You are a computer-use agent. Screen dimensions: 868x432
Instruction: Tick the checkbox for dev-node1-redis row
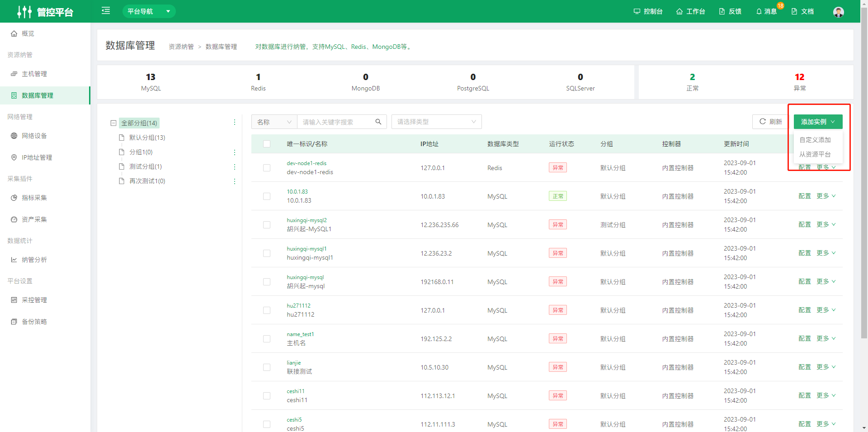coord(267,168)
